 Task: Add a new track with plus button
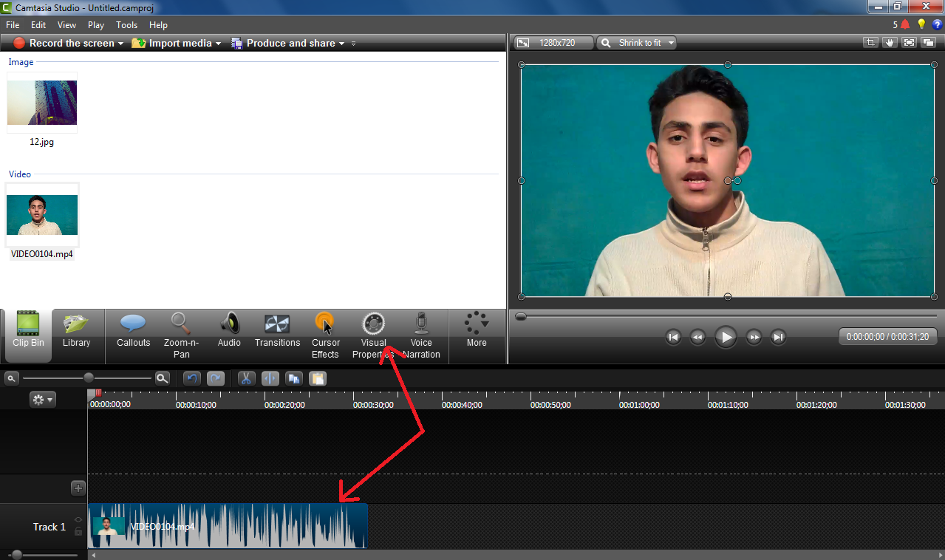click(x=78, y=488)
